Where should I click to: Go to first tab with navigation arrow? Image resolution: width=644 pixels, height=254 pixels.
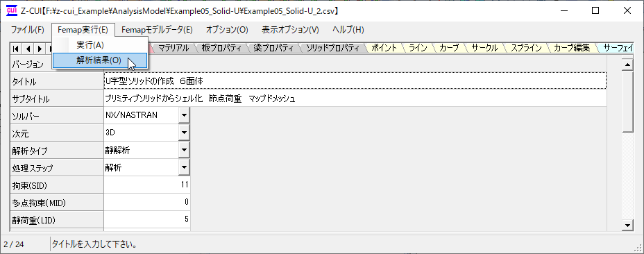(x=15, y=49)
